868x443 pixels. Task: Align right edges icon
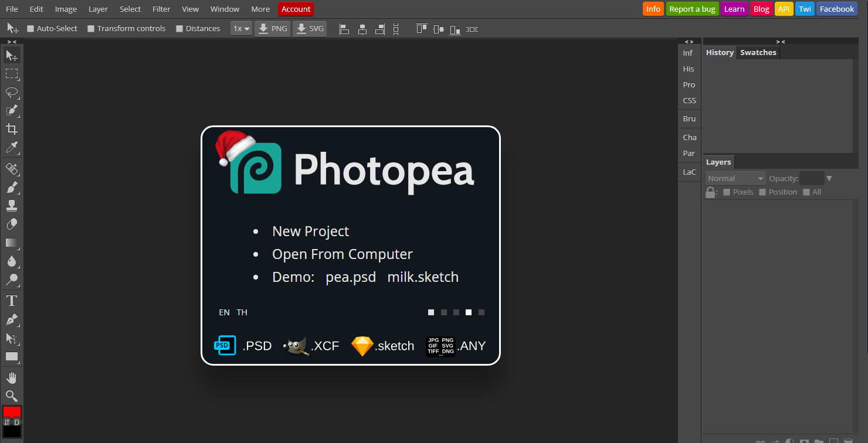379,29
